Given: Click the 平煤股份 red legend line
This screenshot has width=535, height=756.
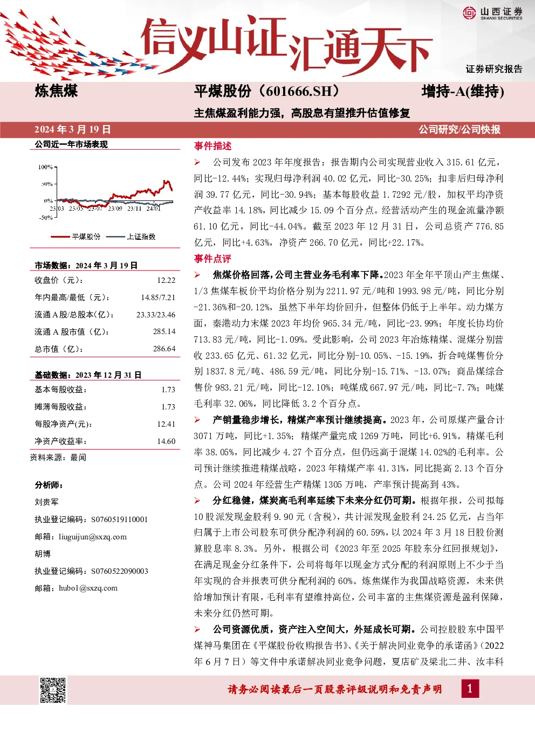Looking at the screenshot, I should [60, 237].
